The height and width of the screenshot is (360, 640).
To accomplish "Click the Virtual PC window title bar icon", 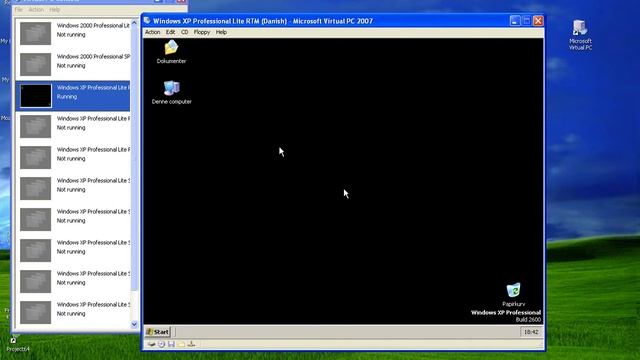I will point(147,20).
